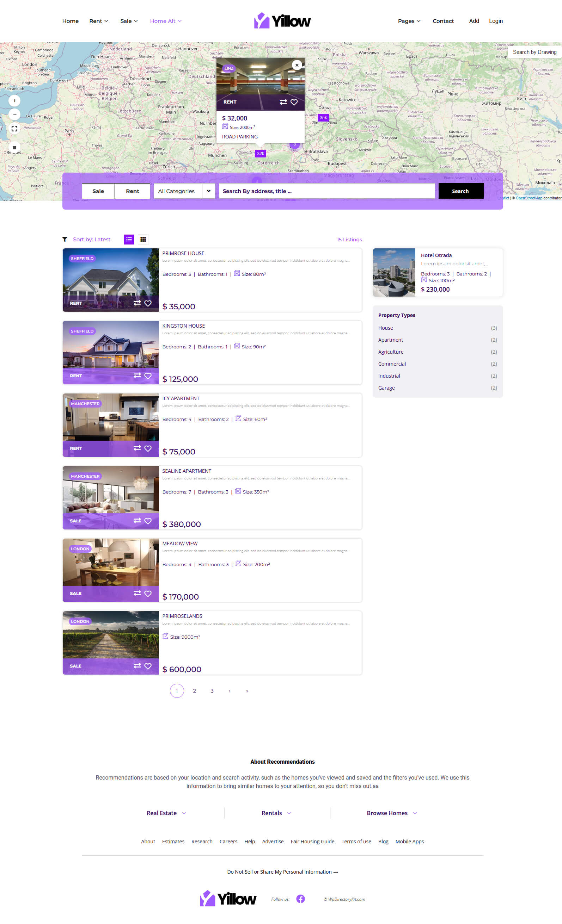
Task: Favorite the Icy Apartment listing
Action: click(148, 448)
